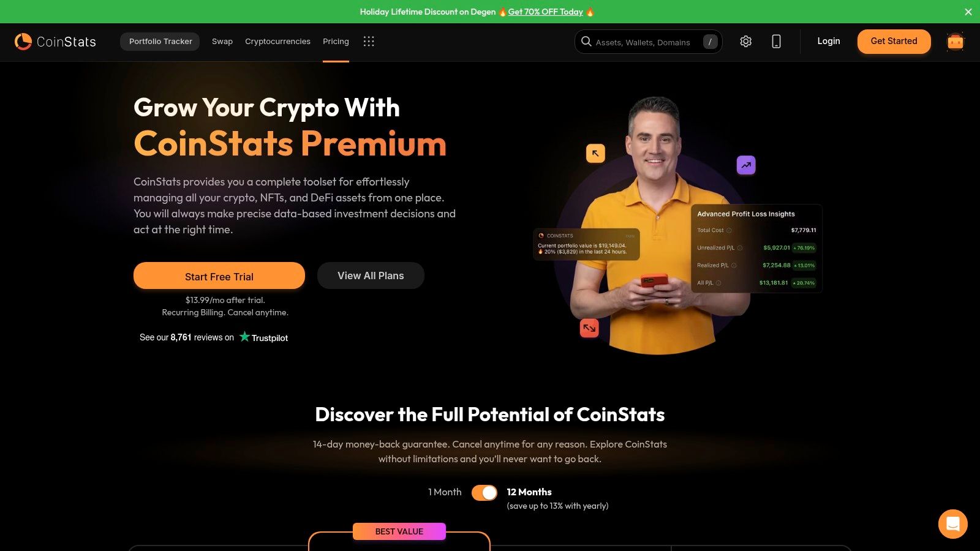The width and height of the screenshot is (980, 551).
Task: Click the red swap arrows icon
Action: coord(589,328)
